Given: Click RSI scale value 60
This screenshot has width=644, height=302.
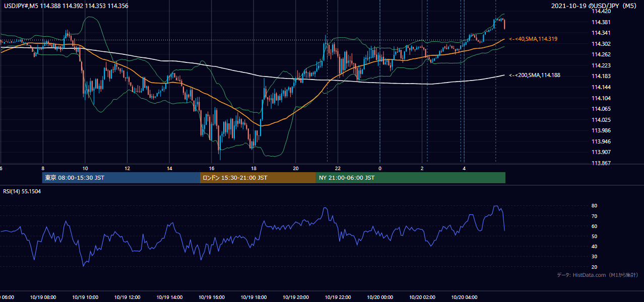Looking at the screenshot, I should [x=594, y=226].
